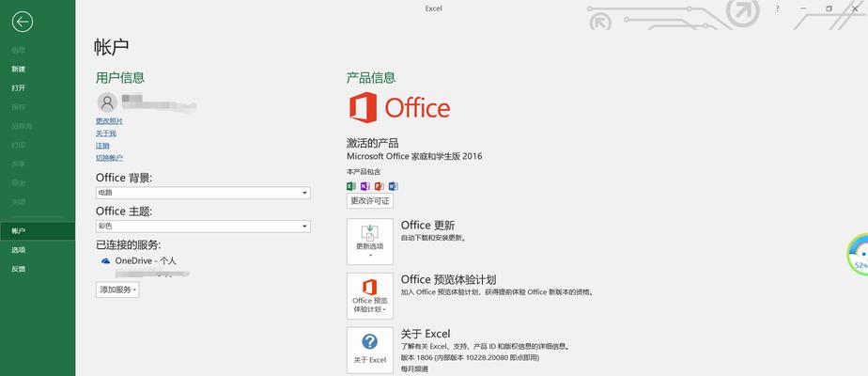Click the 更改许可证 button
Viewport: 868px width, 376px height.
[x=370, y=201]
